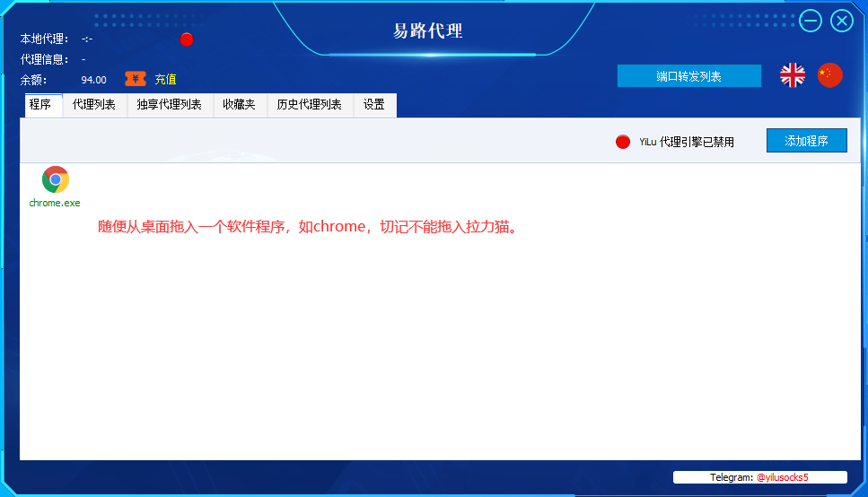Click the chrome.exe label text

coord(55,203)
